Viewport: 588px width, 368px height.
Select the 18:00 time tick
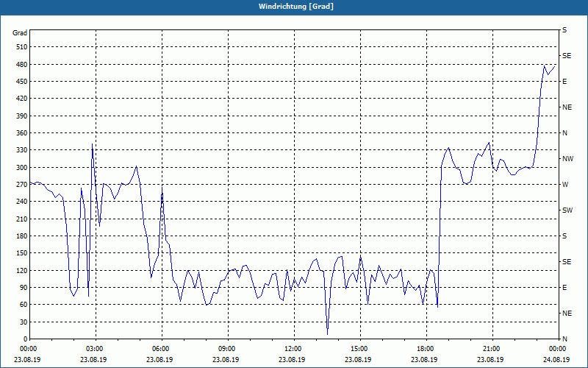(425, 348)
